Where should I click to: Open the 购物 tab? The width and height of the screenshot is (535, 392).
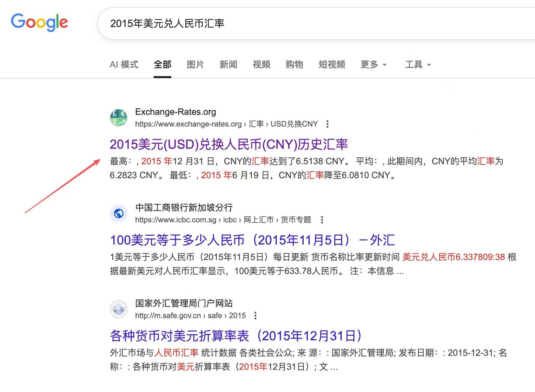[294, 65]
